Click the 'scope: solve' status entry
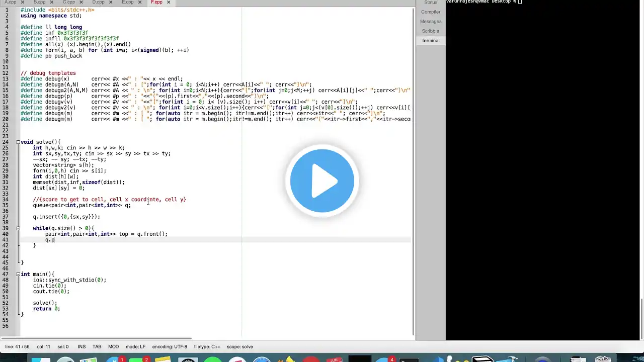The height and width of the screenshot is (362, 644). (240, 346)
